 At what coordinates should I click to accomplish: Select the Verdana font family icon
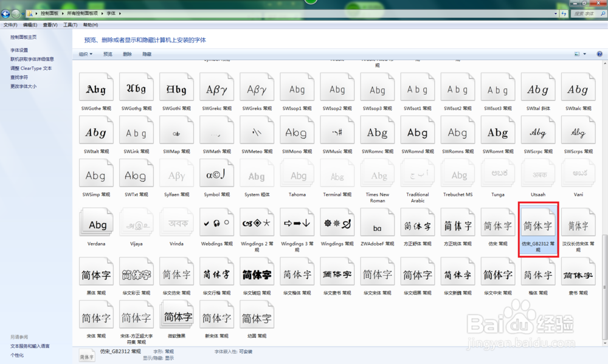[96, 222]
